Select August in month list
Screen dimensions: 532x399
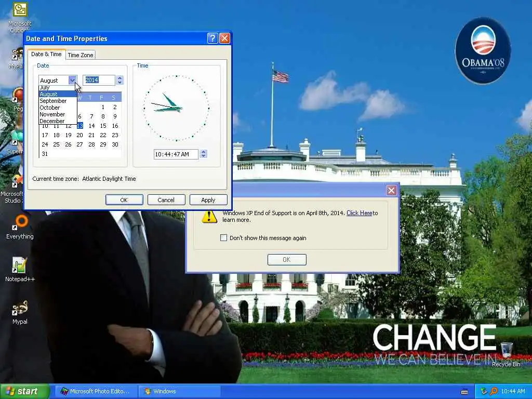pos(58,94)
